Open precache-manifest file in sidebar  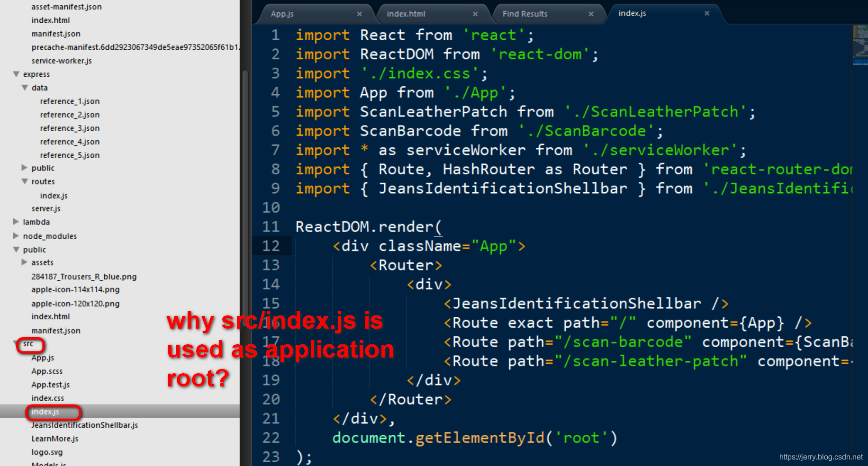(136, 47)
